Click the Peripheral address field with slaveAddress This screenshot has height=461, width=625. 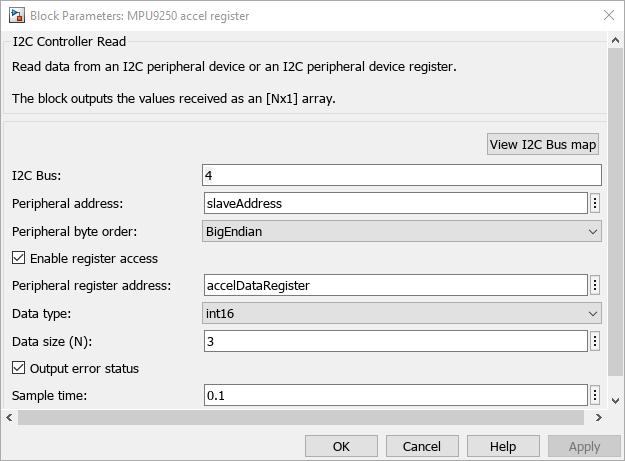coord(396,203)
